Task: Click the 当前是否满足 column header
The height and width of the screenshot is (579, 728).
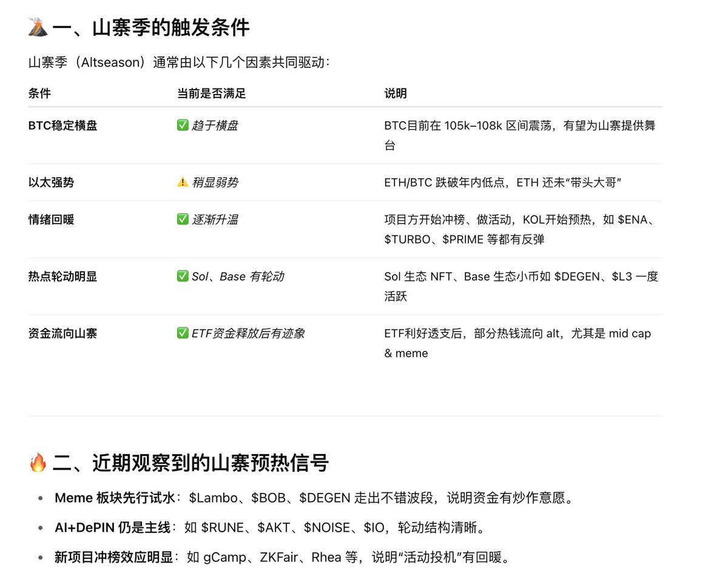Action: (211, 94)
